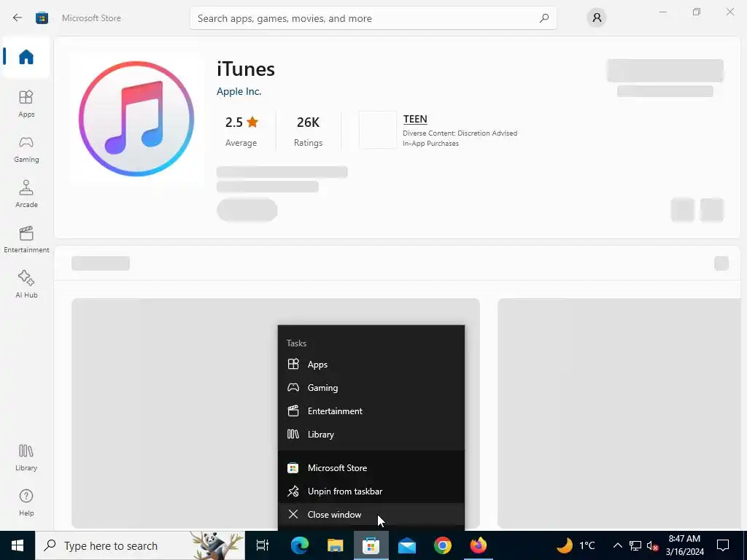Click the Microsoft Store taskbar icon

click(x=371, y=545)
